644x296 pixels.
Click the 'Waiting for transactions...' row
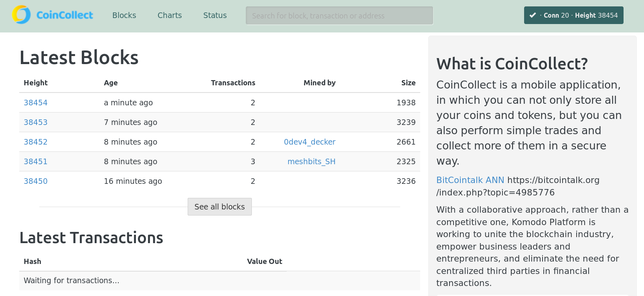[220, 281]
